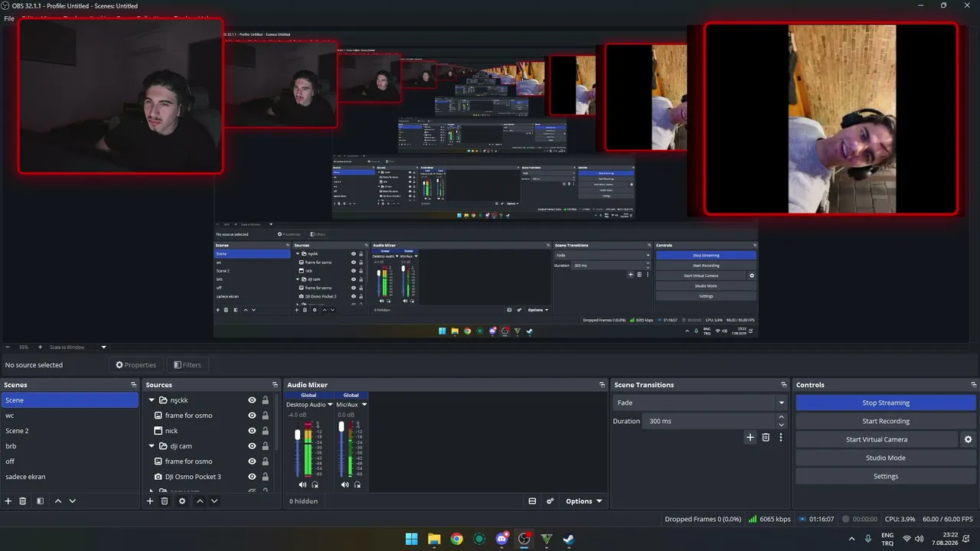Screen dimensions: 980x551
Task: Toggle the lock on the nick source
Action: coord(266,431)
